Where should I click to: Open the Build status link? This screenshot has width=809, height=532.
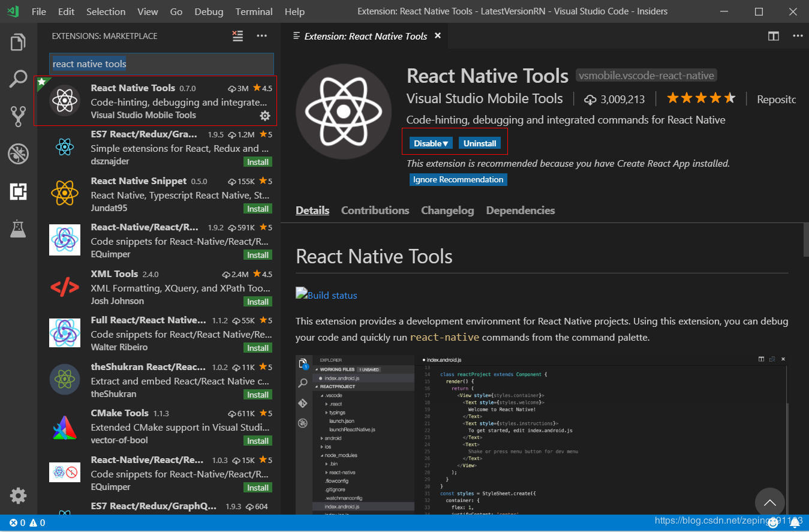click(x=326, y=294)
